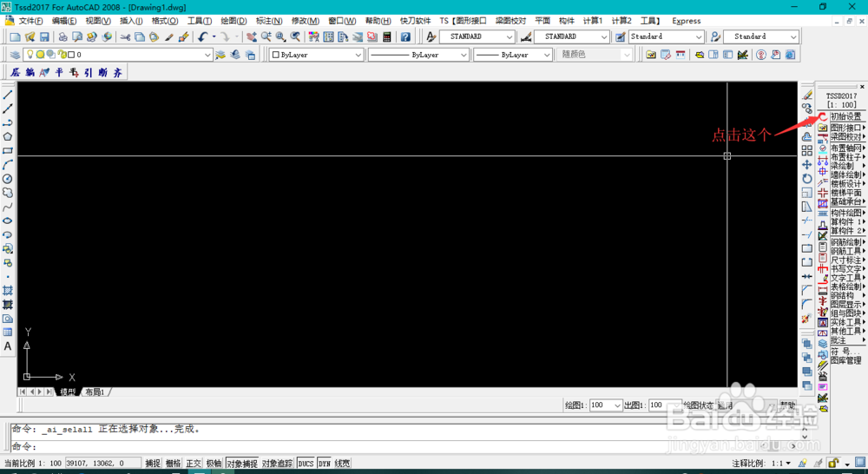Toggle 栅格 grid display in status bar

pos(174,464)
